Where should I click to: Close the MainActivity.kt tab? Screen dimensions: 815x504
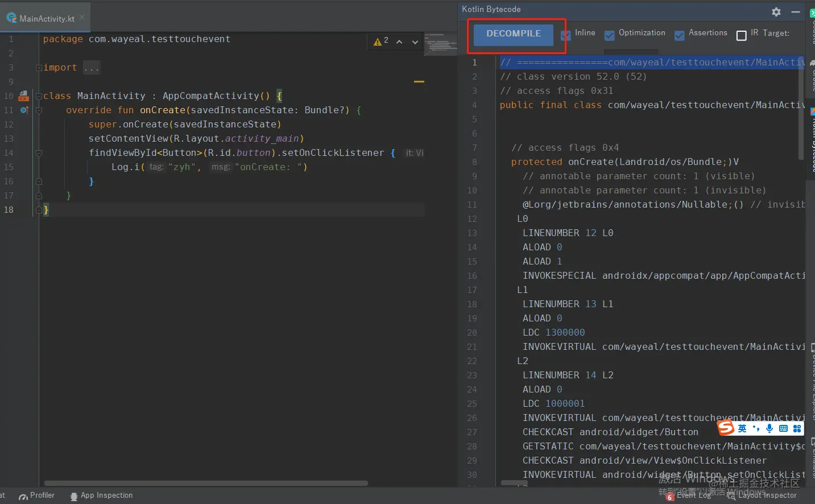pyautogui.click(x=82, y=18)
